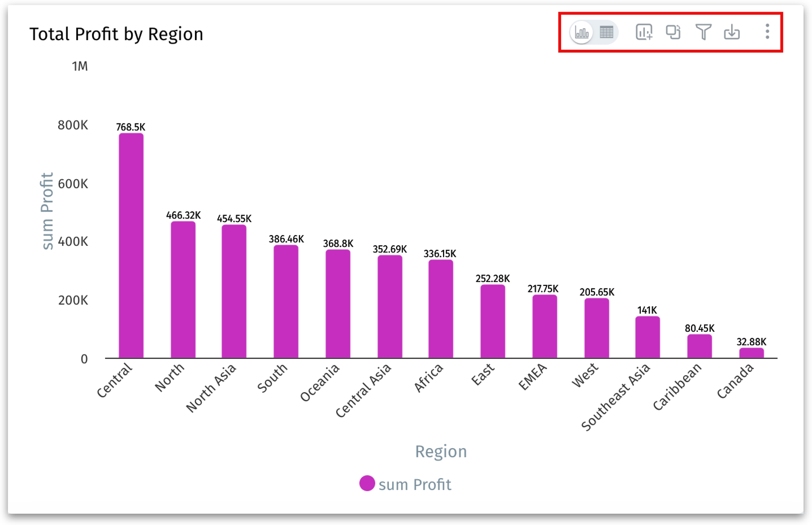This screenshot has height=525, width=812.
Task: Click the add chart to dashboard icon
Action: pos(644,32)
